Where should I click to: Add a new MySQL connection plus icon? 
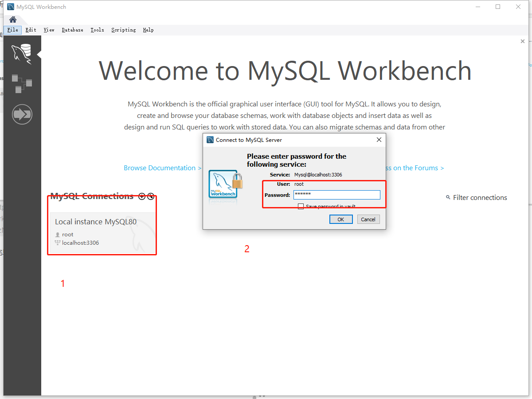(142, 196)
